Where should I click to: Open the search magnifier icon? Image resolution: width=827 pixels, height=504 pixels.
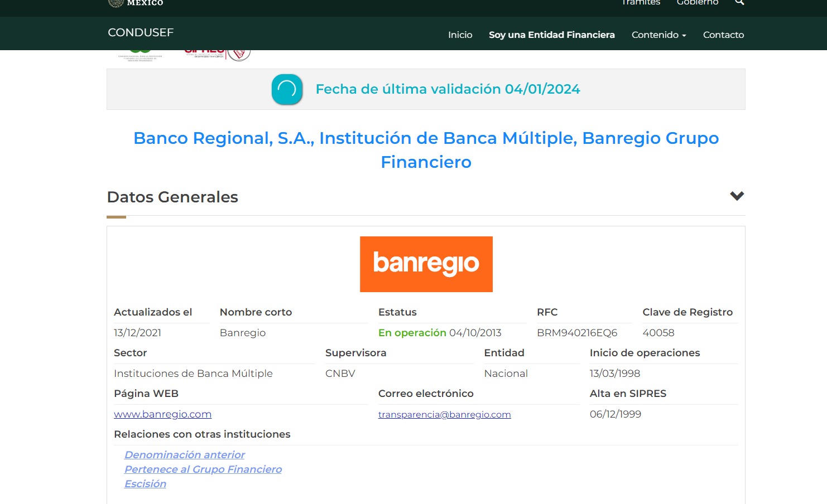coord(739,3)
